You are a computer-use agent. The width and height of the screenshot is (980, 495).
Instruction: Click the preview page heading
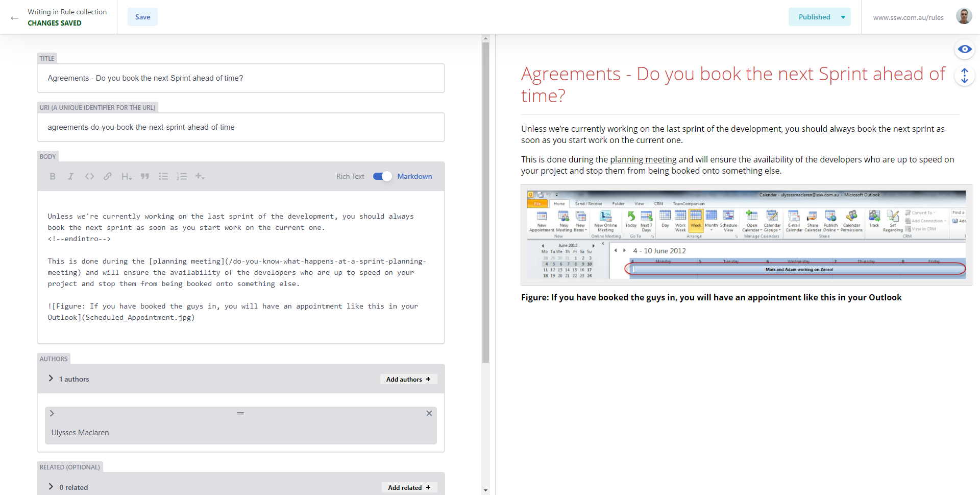tap(733, 85)
